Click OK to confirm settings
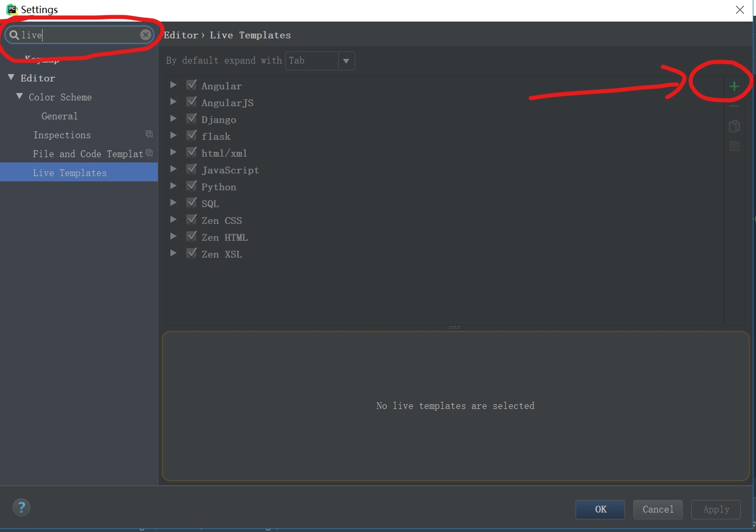Viewport: 756px width, 532px height. tap(600, 509)
